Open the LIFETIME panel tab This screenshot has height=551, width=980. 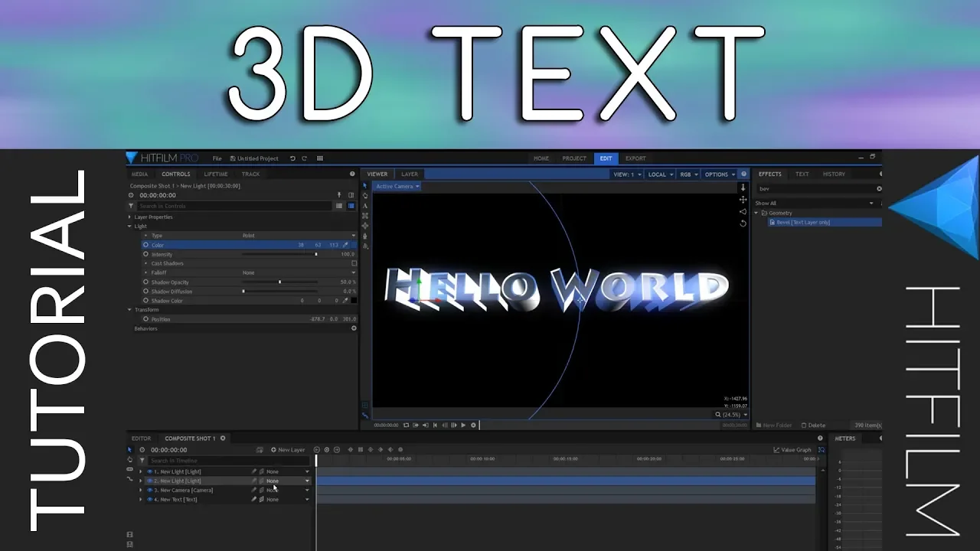(x=216, y=174)
